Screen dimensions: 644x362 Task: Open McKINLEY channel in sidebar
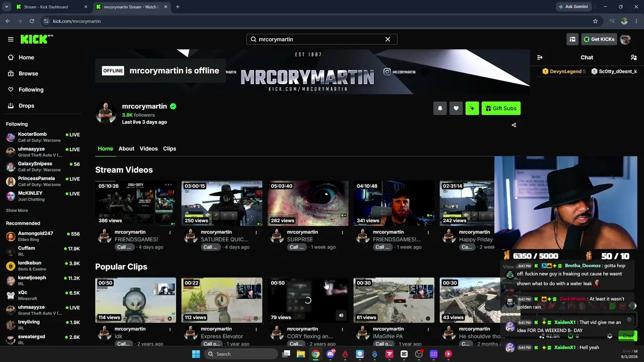(43, 196)
